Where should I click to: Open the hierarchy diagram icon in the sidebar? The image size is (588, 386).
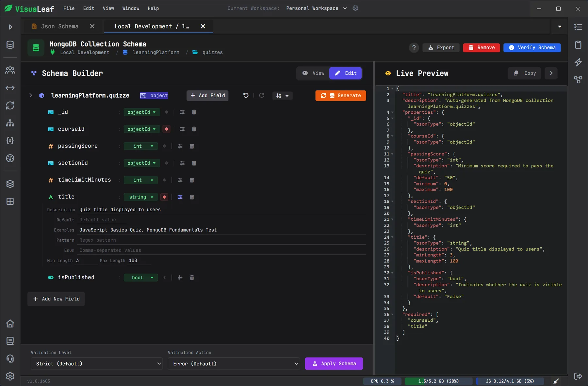(x=10, y=123)
